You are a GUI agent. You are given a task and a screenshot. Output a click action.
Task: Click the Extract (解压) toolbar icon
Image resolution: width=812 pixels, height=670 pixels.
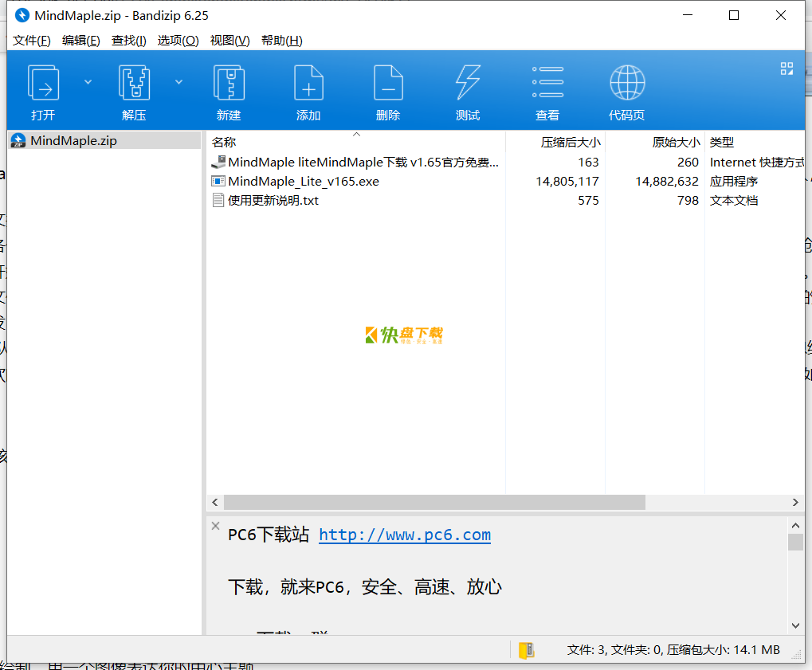(134, 82)
